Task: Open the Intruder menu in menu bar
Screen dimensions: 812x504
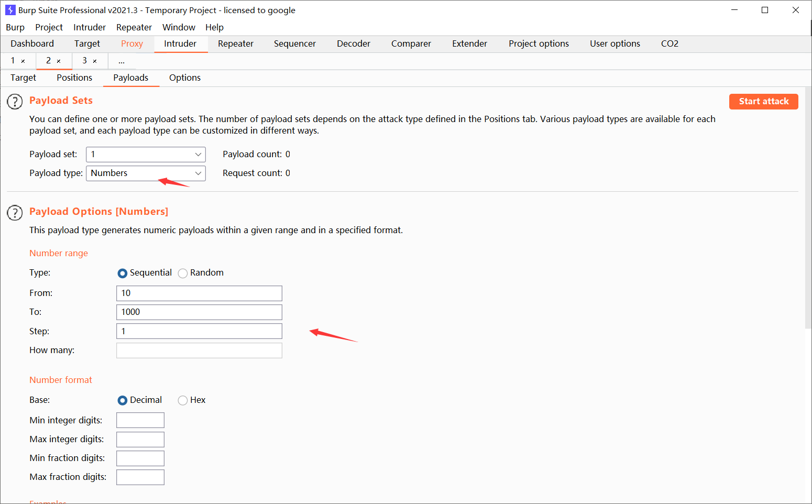Action: coord(90,27)
